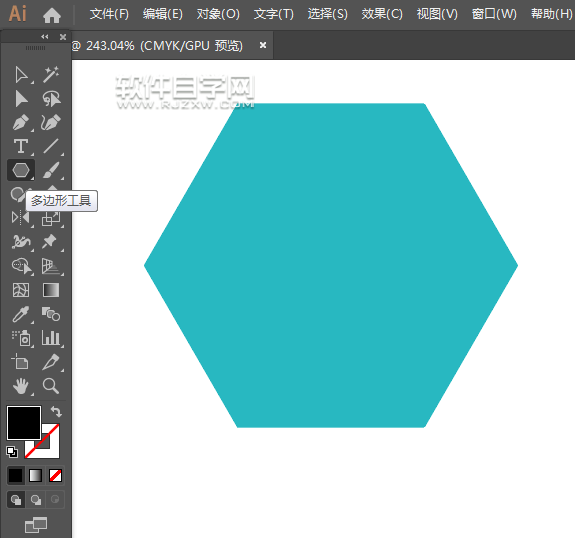Open the 文件(F) menu
The height and width of the screenshot is (538, 575).
coord(109,14)
